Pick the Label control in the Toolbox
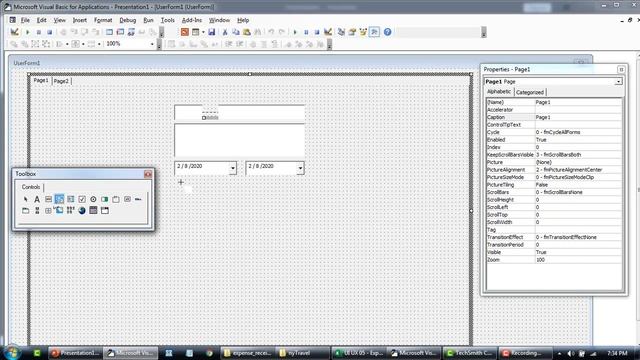Screen dimensions: 640x360 point(37,199)
